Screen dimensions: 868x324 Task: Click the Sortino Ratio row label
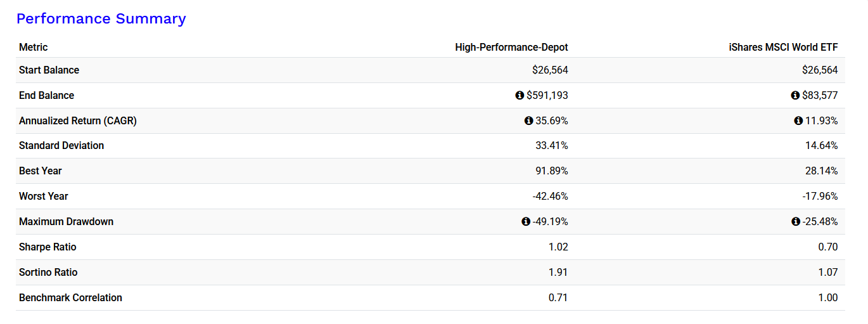(48, 273)
